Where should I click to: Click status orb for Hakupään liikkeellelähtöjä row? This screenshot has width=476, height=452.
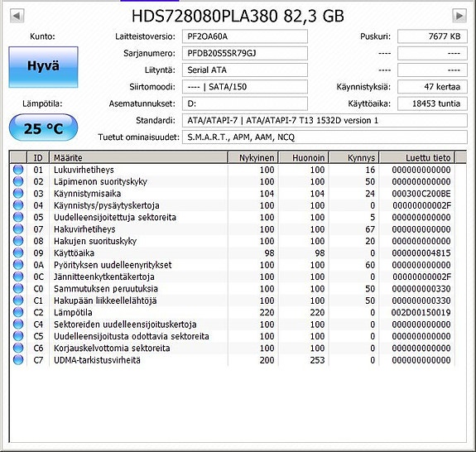point(18,301)
